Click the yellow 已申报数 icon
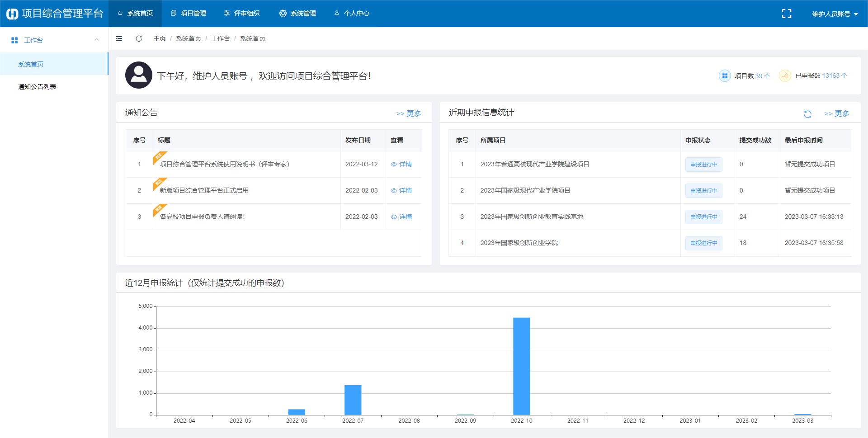The height and width of the screenshot is (438, 868). 785,76
